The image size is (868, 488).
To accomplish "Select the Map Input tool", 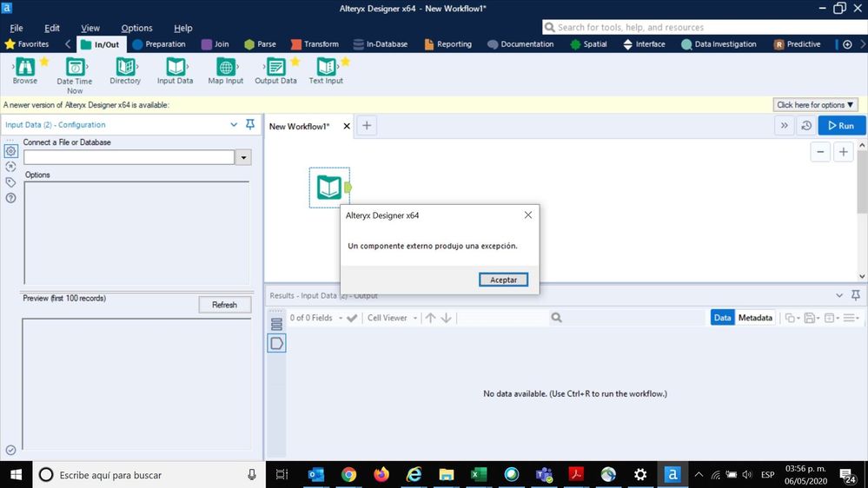I will click(x=226, y=67).
